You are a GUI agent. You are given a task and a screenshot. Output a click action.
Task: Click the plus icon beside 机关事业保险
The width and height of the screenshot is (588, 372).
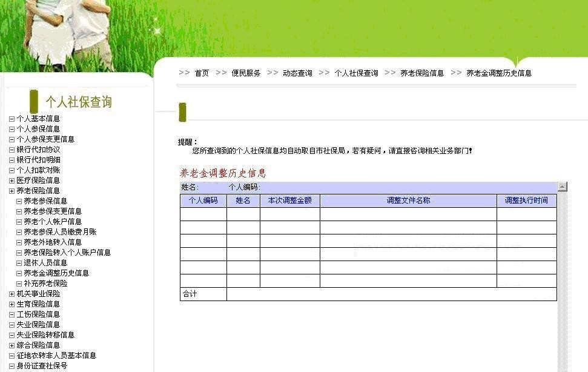coord(12,294)
